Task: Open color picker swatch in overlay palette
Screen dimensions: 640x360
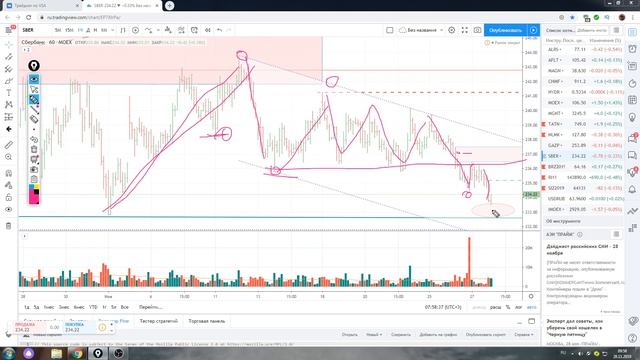Action: click(34, 193)
